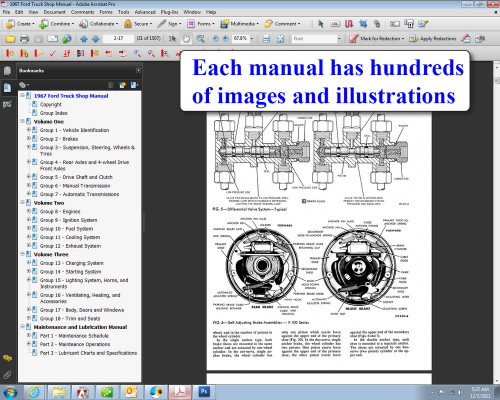Go to Group 12 - Exhaust System bookmark

pos(70,246)
